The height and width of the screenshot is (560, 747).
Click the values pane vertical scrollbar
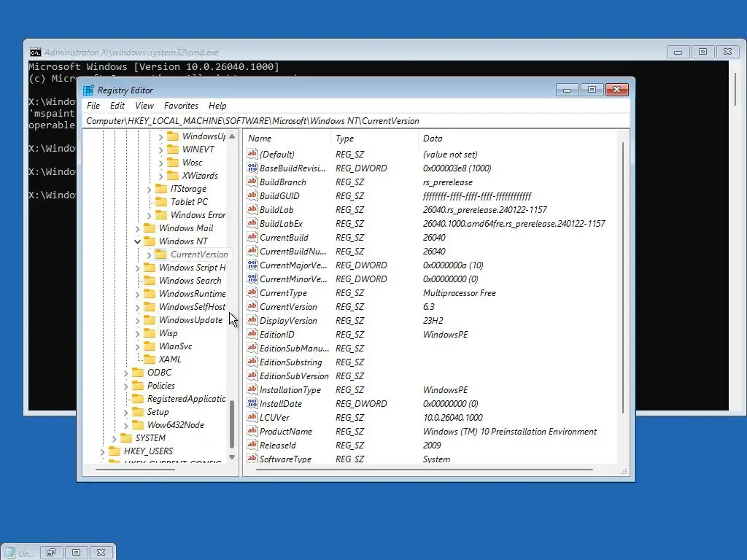623,276
